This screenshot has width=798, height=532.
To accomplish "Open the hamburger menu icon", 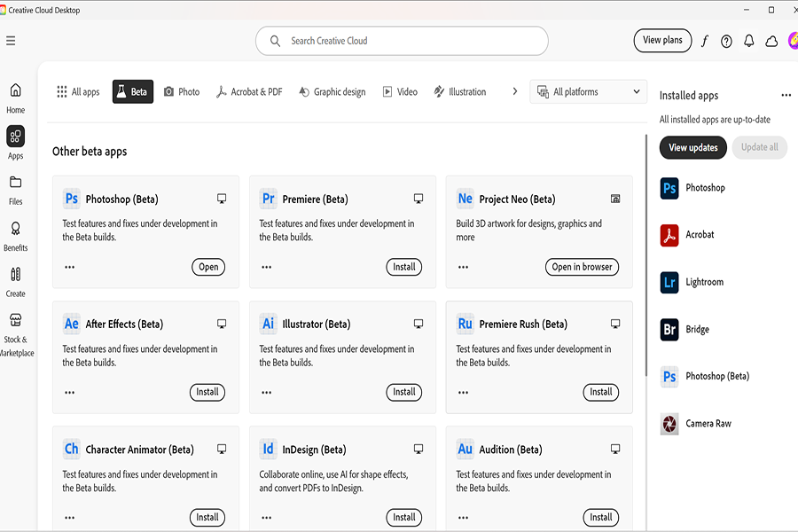I will click(11, 41).
